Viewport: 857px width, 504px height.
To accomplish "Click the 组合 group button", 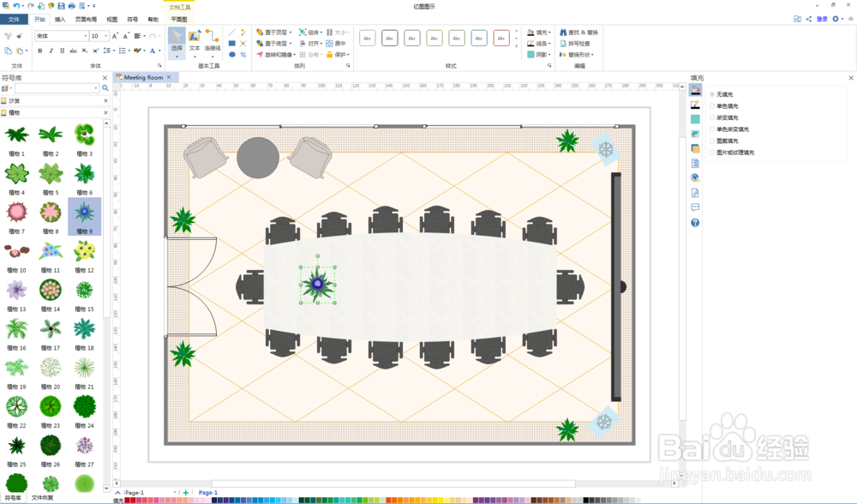I will click(x=310, y=33).
